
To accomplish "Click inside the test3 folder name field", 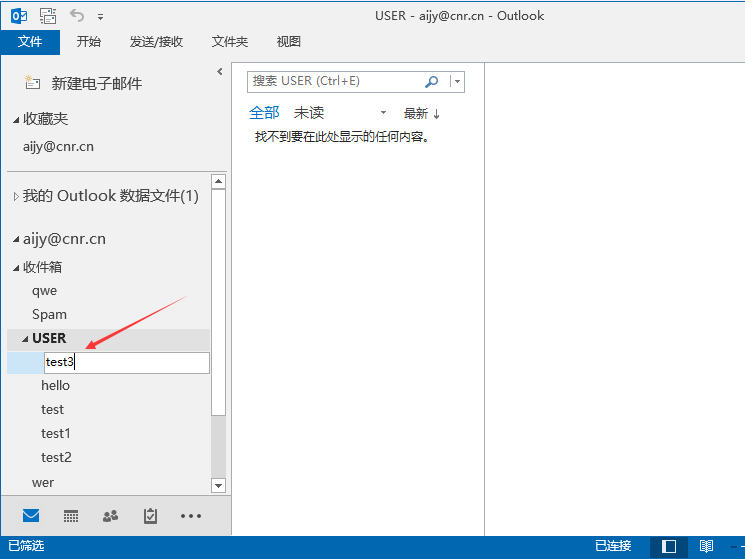I will 127,363.
